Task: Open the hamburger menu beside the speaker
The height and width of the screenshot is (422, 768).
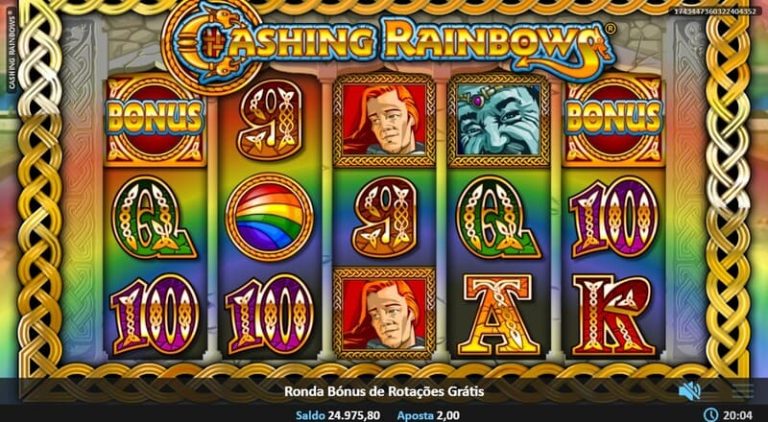Action: pyautogui.click(x=743, y=391)
